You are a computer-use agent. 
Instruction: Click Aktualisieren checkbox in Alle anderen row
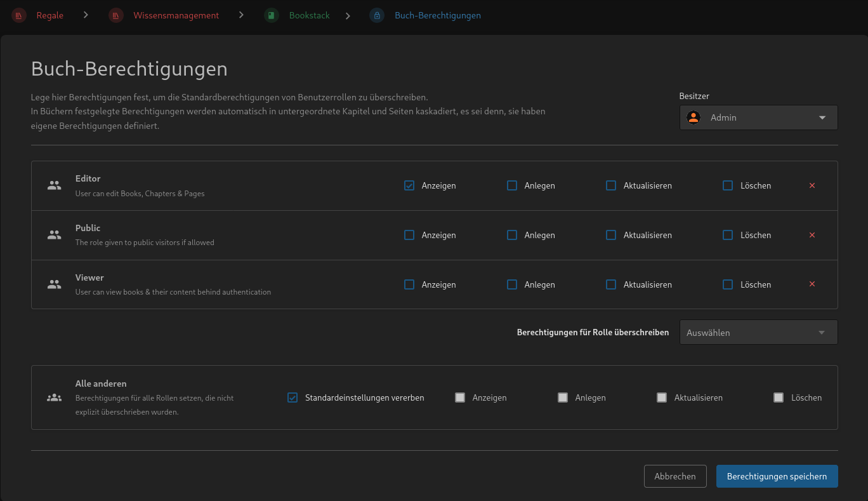pos(662,397)
